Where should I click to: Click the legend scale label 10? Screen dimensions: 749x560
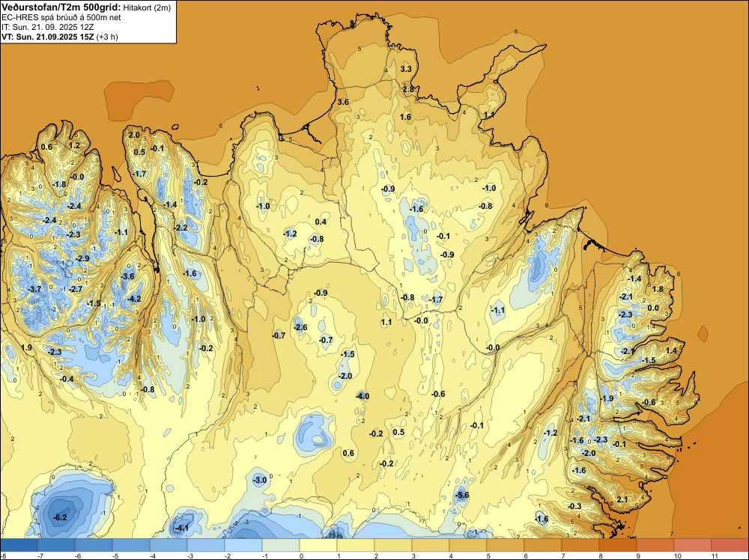pyautogui.click(x=677, y=556)
